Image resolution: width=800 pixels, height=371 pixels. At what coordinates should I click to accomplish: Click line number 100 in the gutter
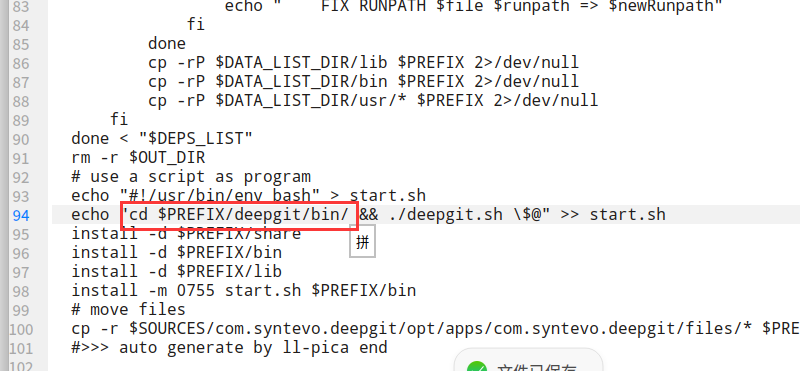coord(21,330)
